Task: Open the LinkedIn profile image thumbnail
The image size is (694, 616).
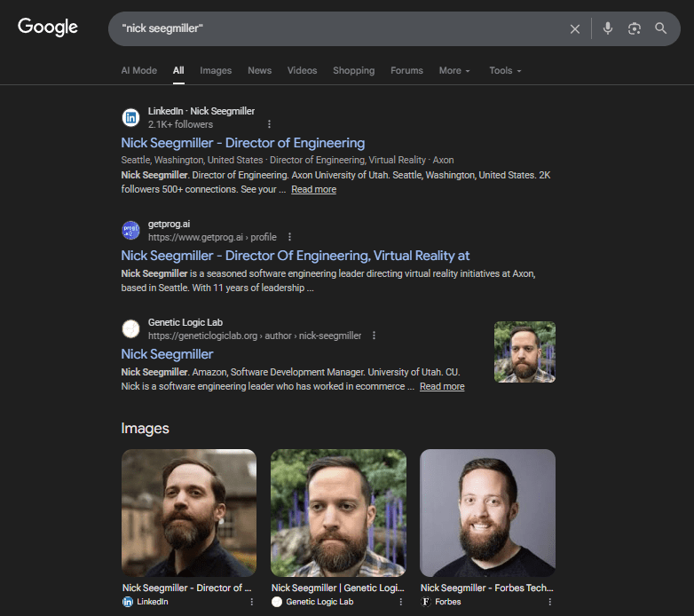Action: click(189, 513)
